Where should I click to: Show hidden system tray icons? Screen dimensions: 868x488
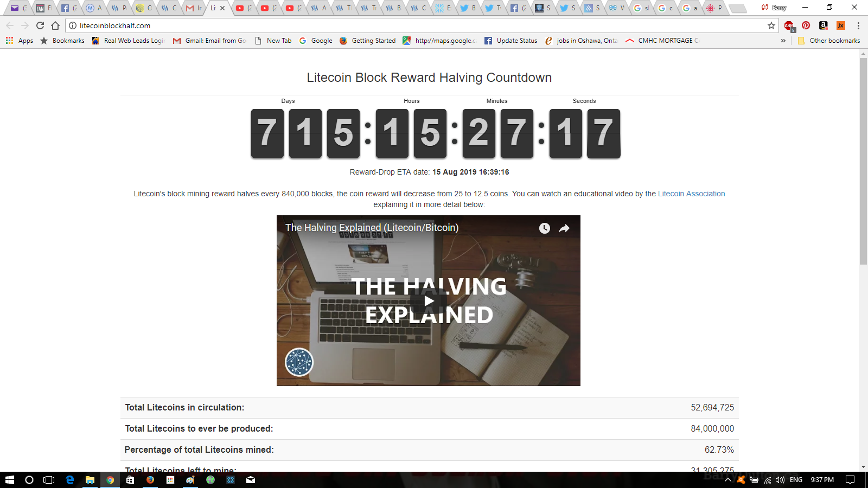click(x=728, y=480)
